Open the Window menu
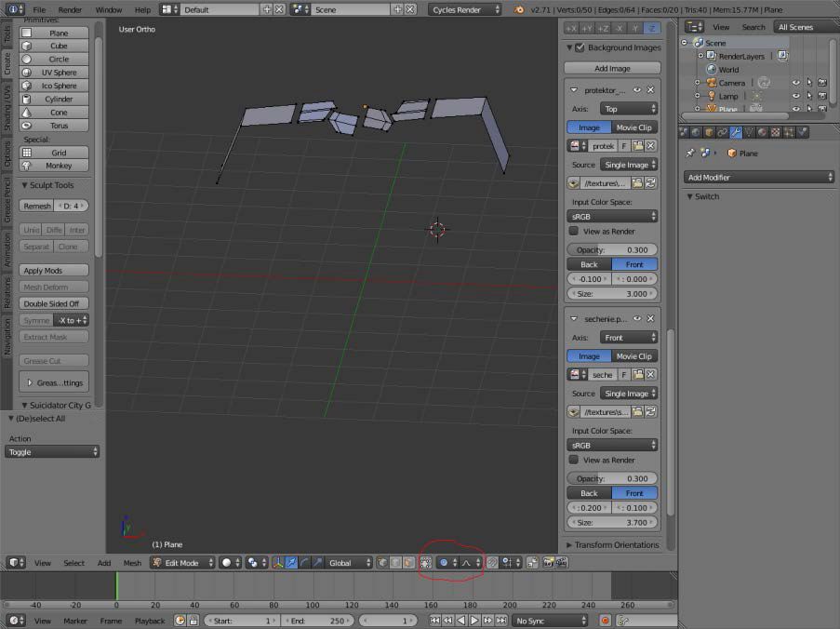Image resolution: width=840 pixels, height=629 pixels. click(109, 9)
